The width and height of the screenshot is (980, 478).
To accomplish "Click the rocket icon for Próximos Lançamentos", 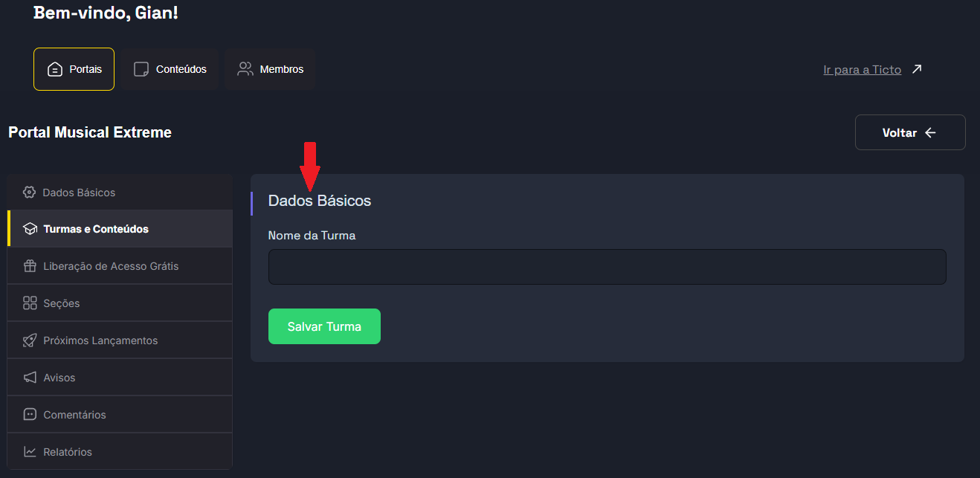I will (x=30, y=340).
